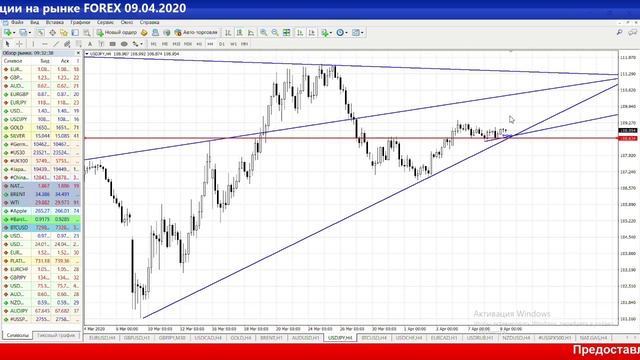Switch timeframe to M1

pos(153,44)
